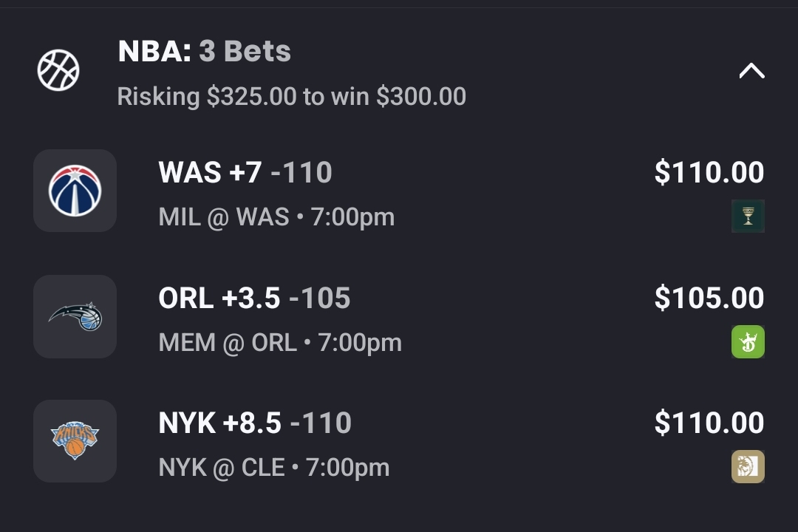Tap the basketball NBA icon

58,71
